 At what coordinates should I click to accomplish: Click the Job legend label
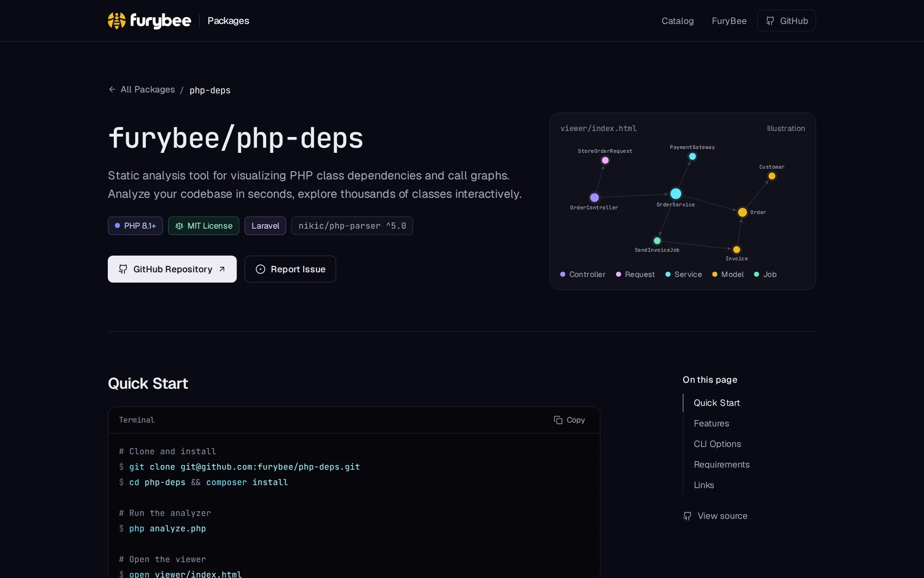pyautogui.click(x=770, y=274)
